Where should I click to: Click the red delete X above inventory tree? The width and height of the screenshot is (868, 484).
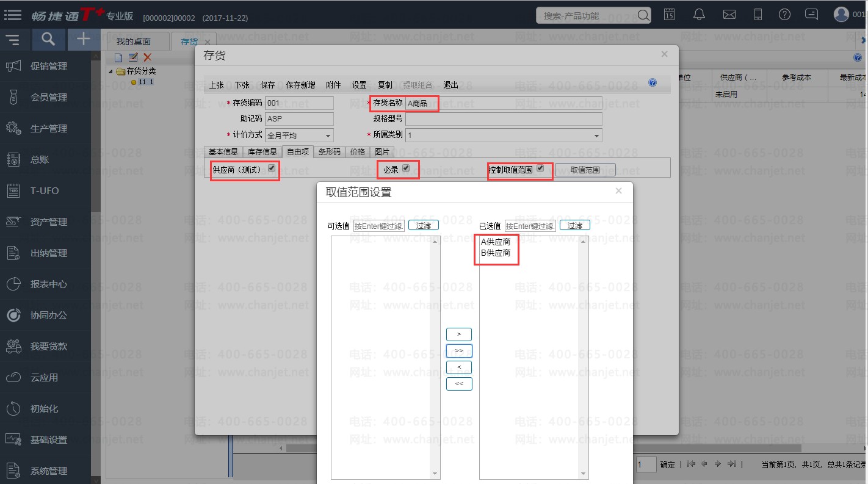click(147, 57)
